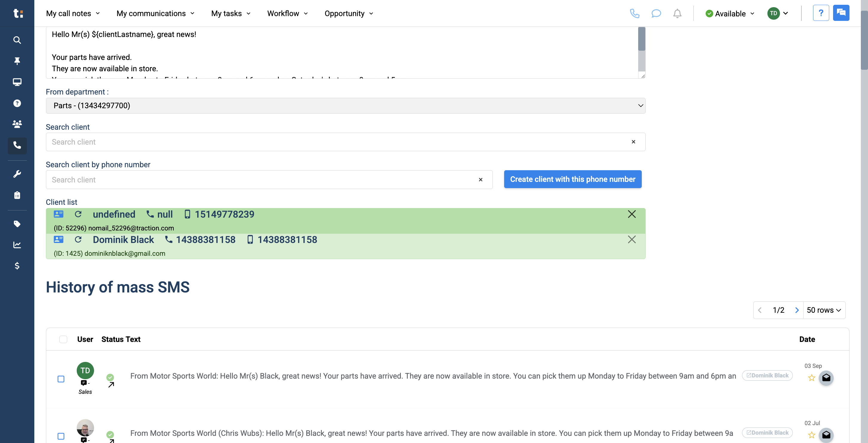Open the Available status dropdown

click(x=730, y=13)
